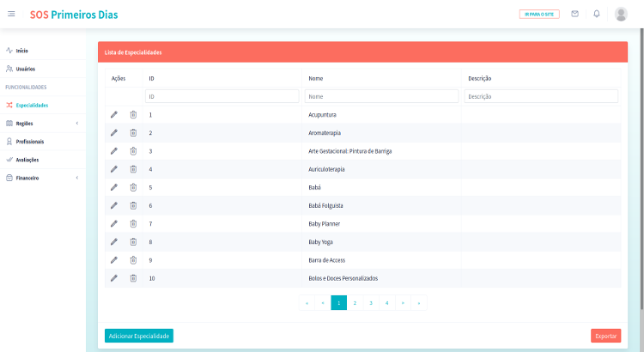Open the user avatar menu

click(x=621, y=14)
